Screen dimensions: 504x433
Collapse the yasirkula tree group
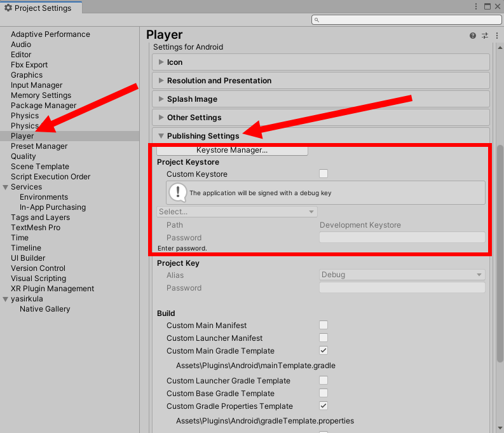tap(6, 299)
